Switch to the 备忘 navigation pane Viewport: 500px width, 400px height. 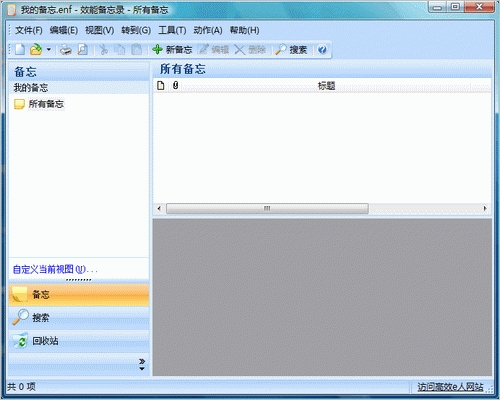79,295
